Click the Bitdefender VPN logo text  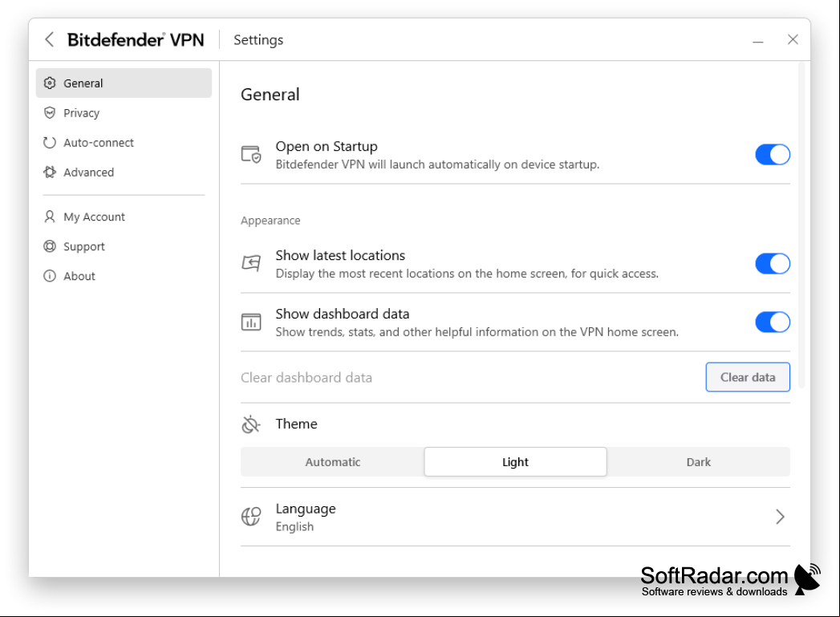tap(136, 39)
